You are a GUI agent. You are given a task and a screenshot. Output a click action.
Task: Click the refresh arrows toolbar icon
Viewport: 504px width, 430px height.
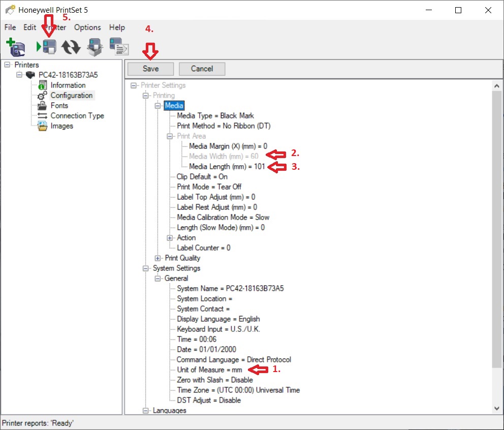(x=71, y=47)
